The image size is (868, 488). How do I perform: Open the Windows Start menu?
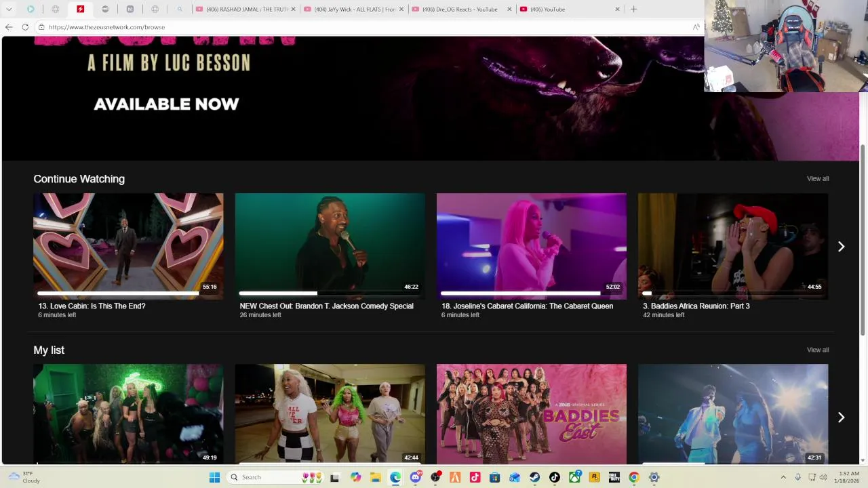[x=214, y=477]
